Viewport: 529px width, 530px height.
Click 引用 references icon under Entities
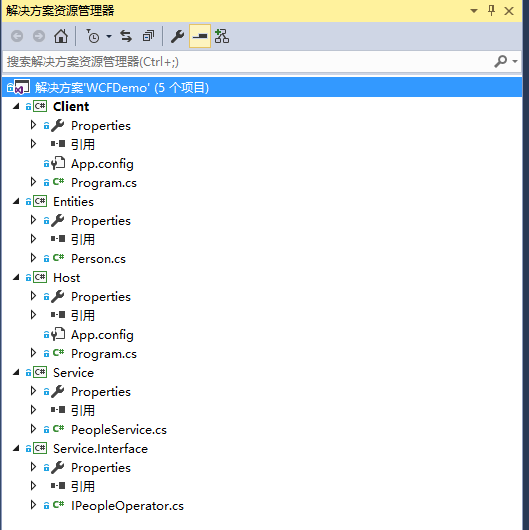(x=58, y=239)
